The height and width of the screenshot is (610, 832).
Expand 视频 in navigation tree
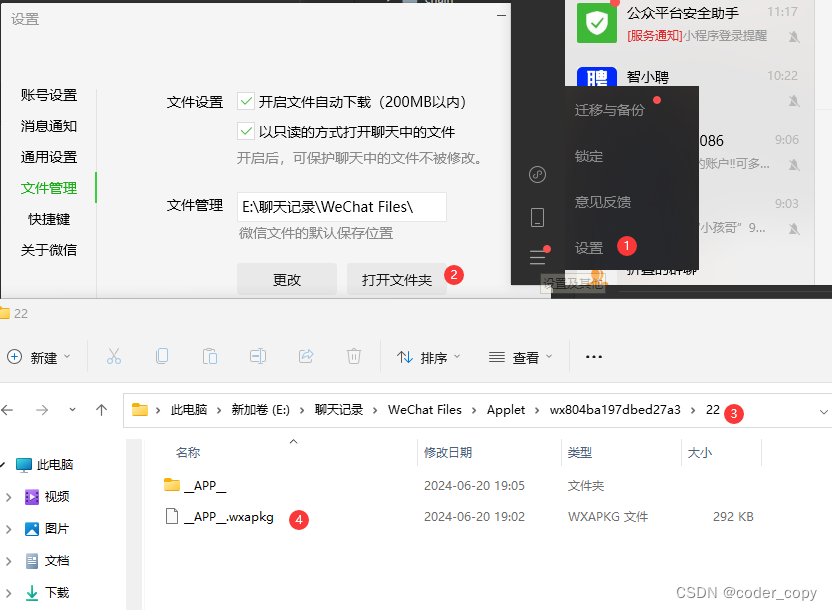click(8, 497)
